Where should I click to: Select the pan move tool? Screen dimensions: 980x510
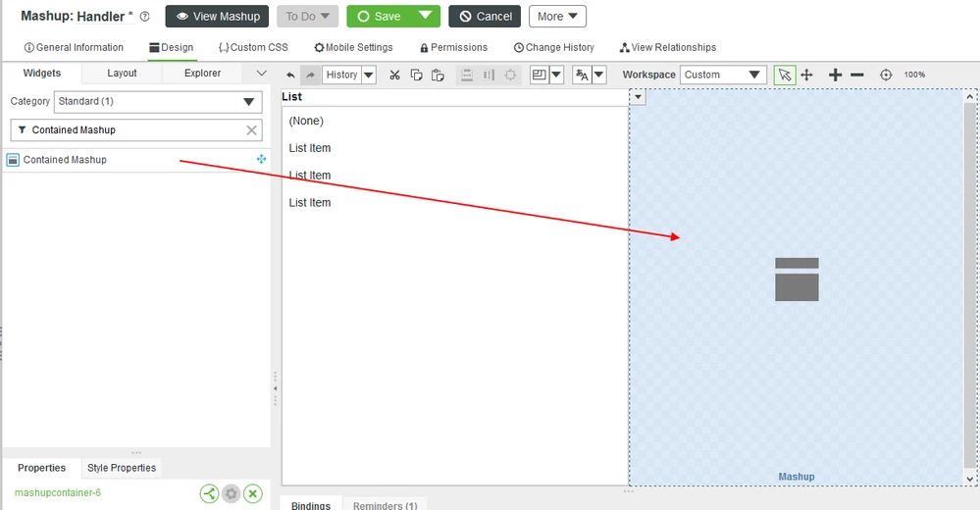pos(807,75)
